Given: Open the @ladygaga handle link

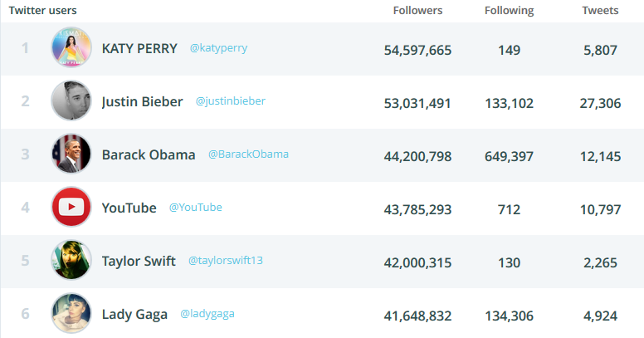Looking at the screenshot, I should tap(207, 314).
